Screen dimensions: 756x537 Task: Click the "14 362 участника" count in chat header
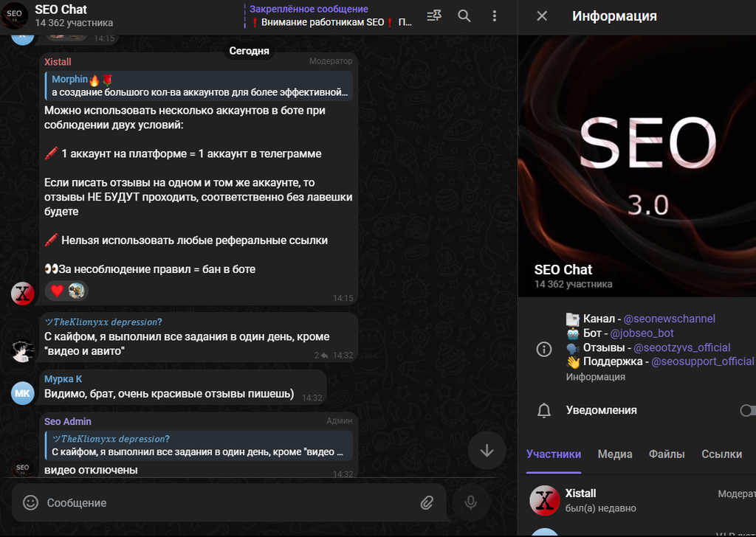[x=74, y=23]
